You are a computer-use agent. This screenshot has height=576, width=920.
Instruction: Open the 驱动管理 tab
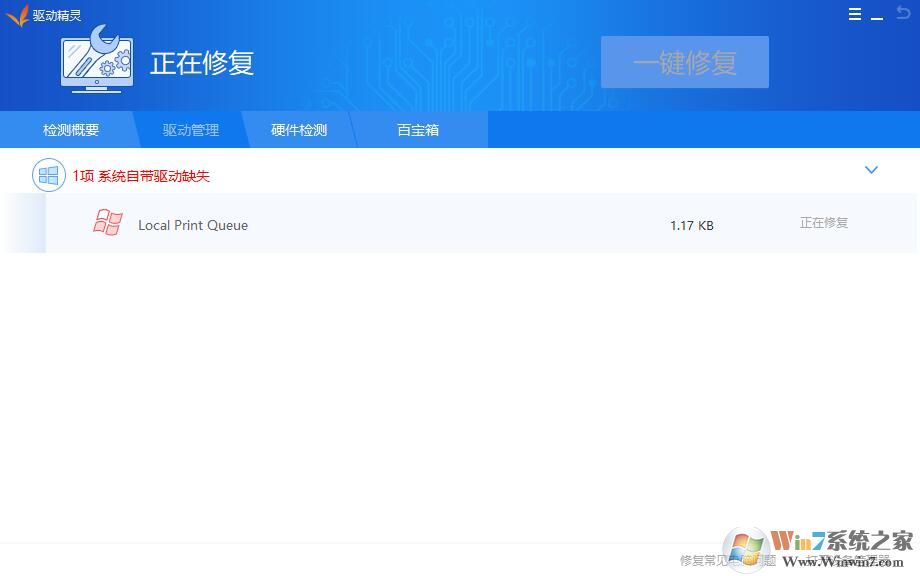(191, 130)
